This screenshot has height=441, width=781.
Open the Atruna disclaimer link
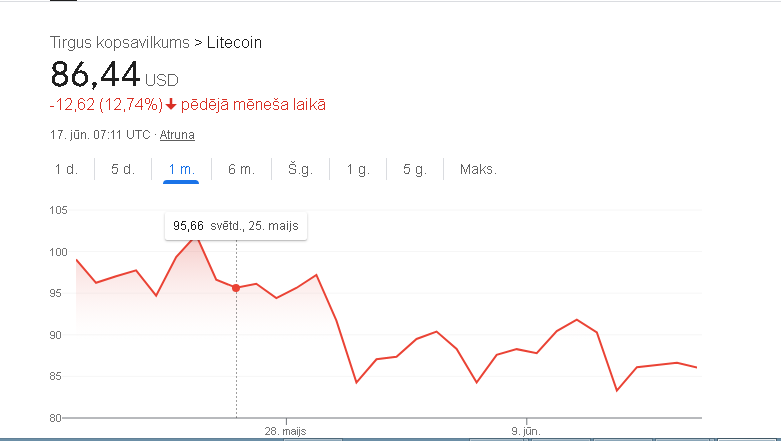(177, 135)
